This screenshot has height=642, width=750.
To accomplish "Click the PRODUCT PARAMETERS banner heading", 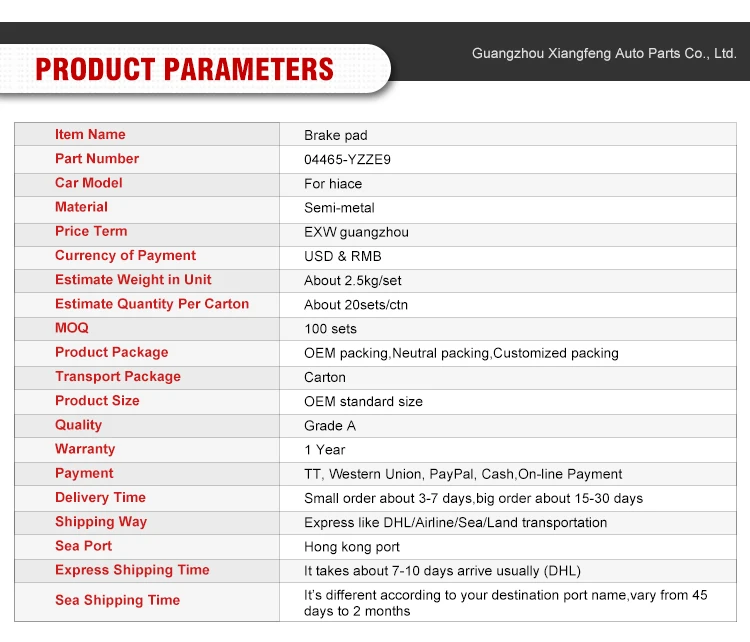I will coord(184,69).
